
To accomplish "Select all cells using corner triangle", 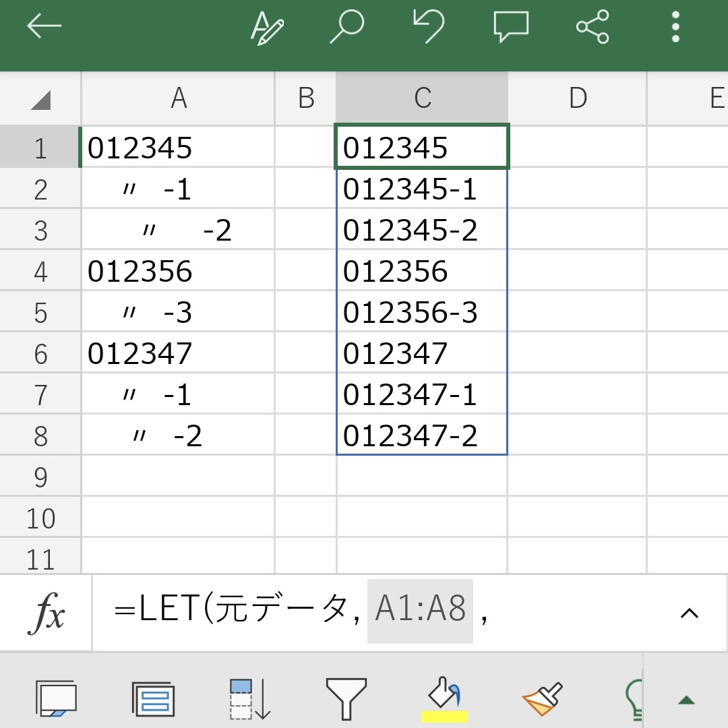I will [40, 100].
